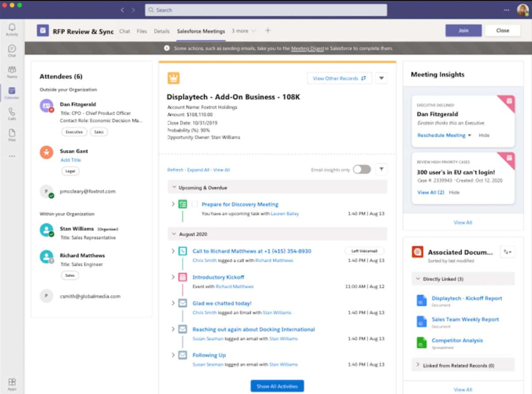Click the filter icon next to Email insights
The image size is (532, 394).
381,169
